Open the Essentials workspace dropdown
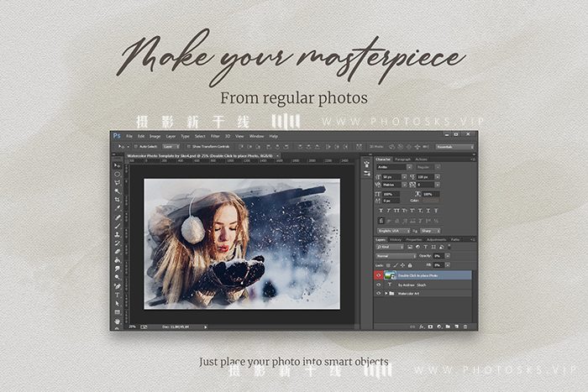Screen dimensions: 588x392 pos(455,147)
